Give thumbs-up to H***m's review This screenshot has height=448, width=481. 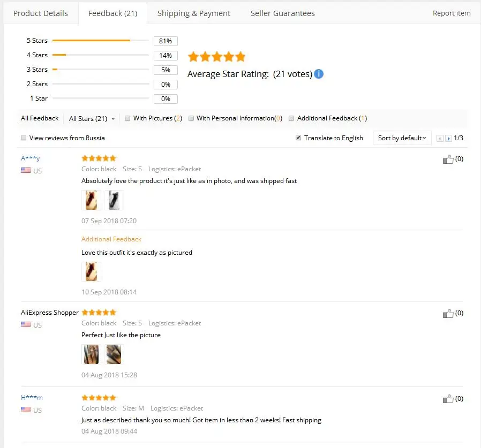448,399
